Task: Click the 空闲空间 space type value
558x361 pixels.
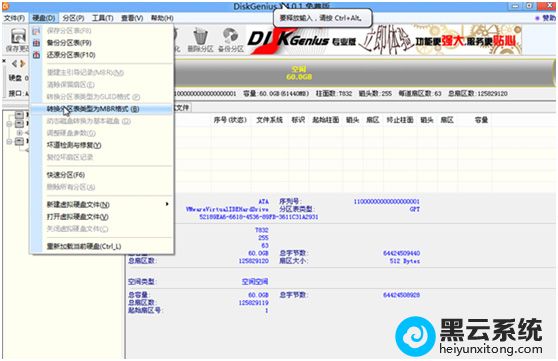Action: point(255,282)
